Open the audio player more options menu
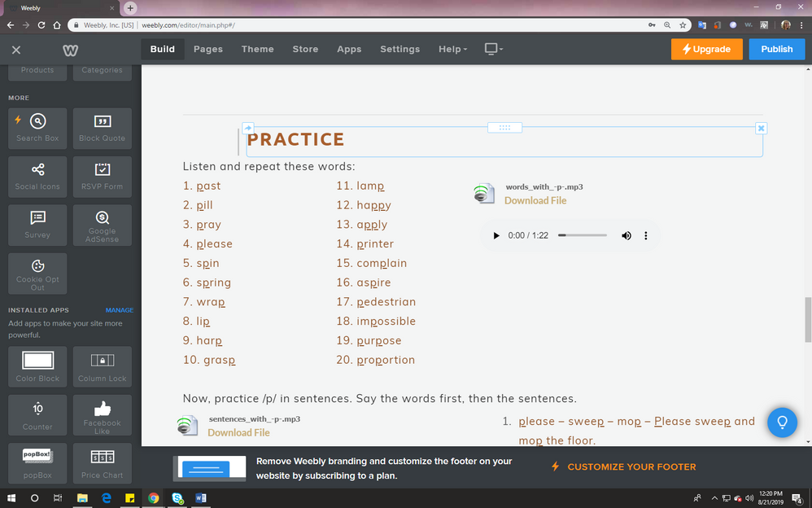The image size is (812, 508). click(646, 235)
